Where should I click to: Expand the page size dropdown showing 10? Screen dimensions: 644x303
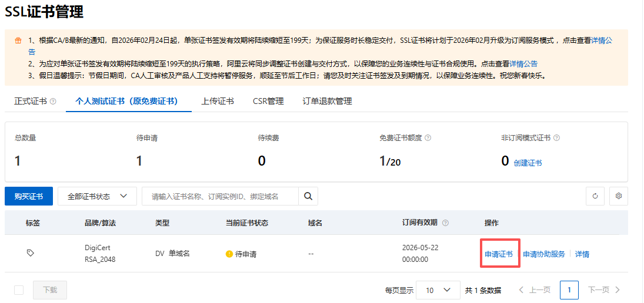click(x=438, y=290)
